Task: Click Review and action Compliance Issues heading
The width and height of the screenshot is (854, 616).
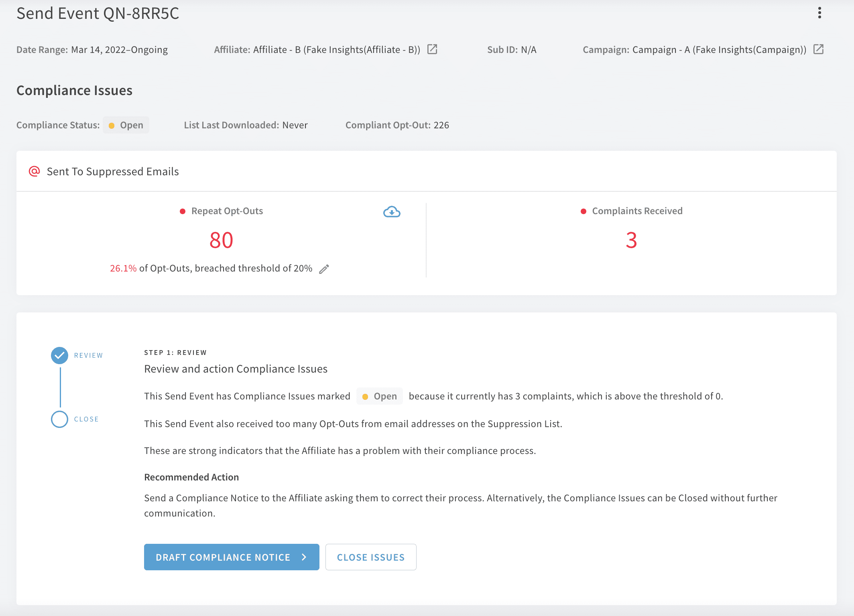Action: tap(236, 369)
